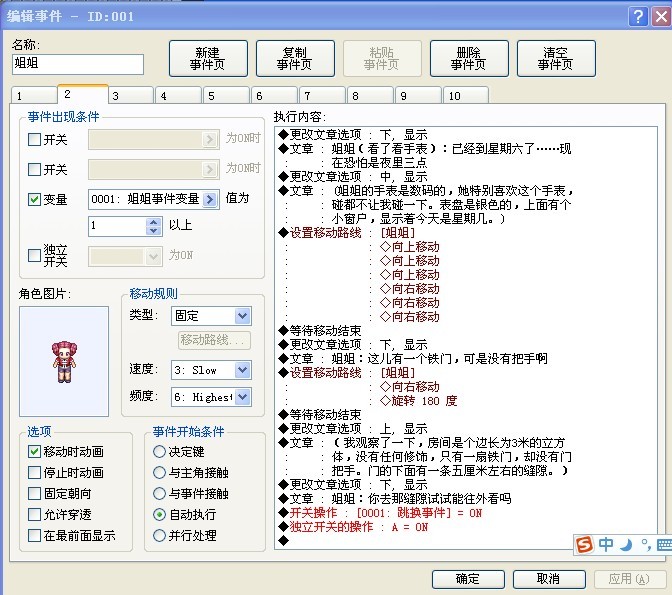
Task: Click 新建事件页 button
Action: 208,59
